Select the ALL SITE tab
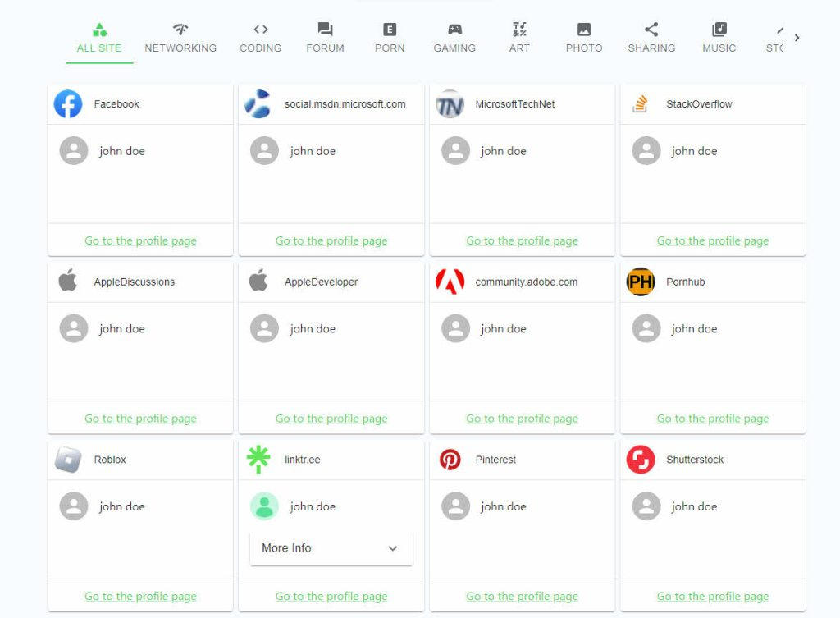 pos(99,39)
